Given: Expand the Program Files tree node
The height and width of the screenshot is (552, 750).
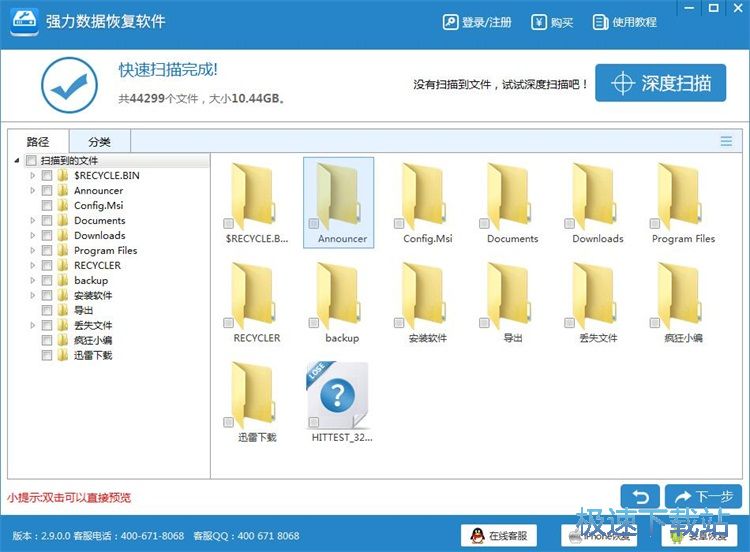Looking at the screenshot, I should coord(34,250).
